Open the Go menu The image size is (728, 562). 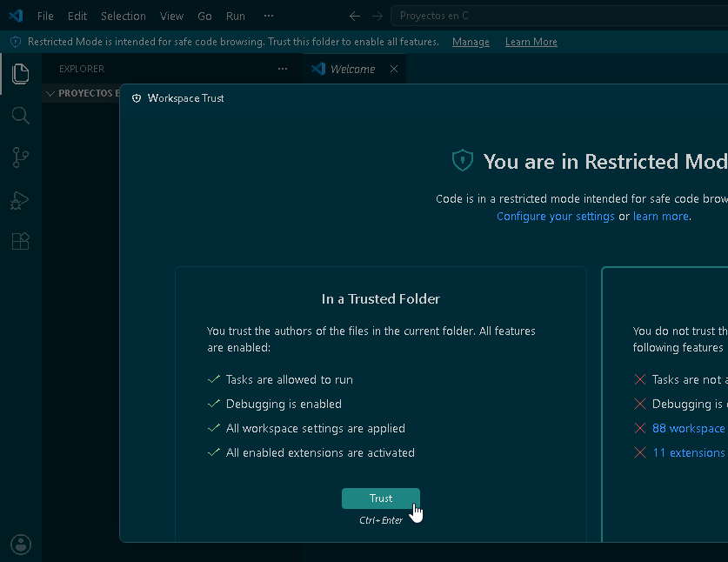[204, 17]
